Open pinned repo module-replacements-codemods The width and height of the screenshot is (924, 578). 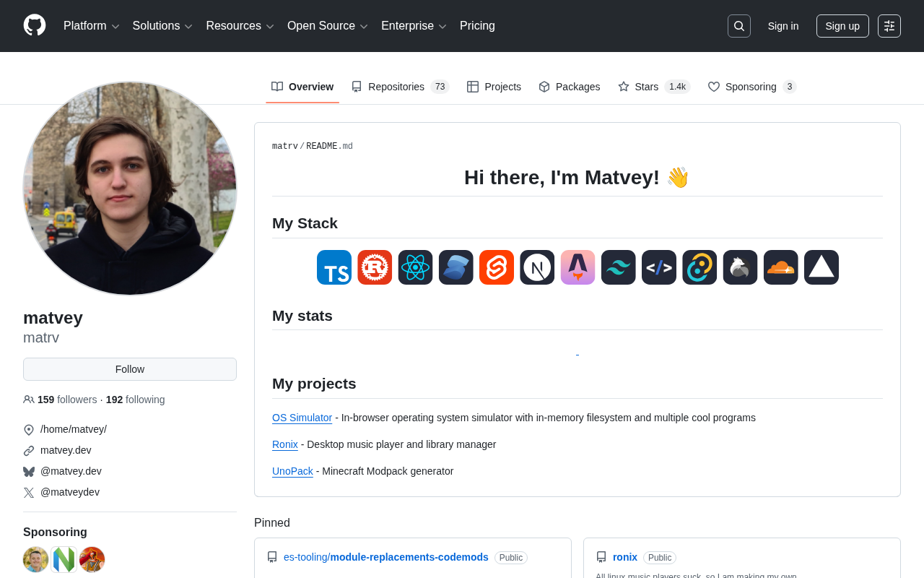386,557
